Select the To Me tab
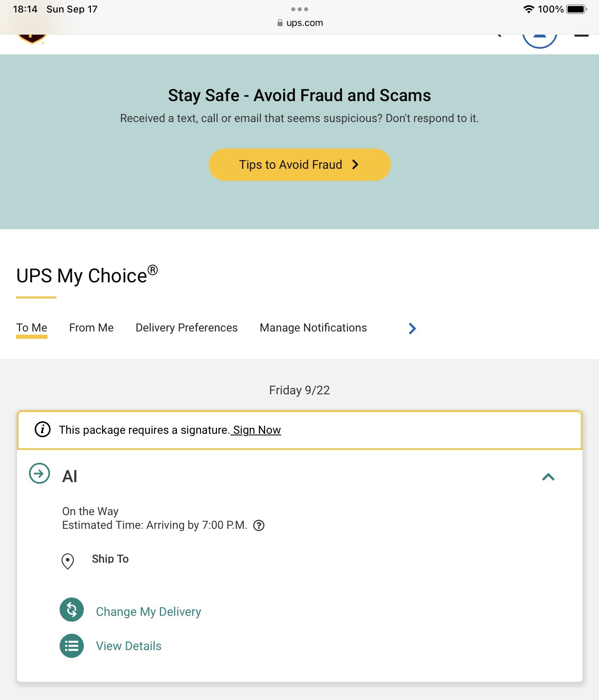 (32, 328)
